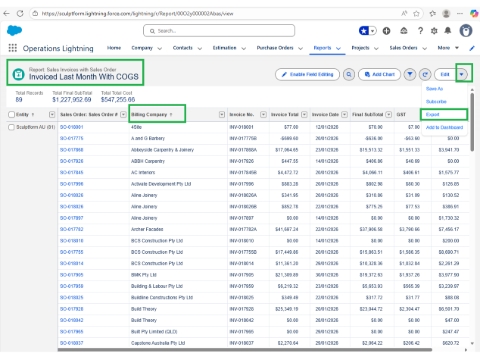Open the Guidance Center icon

[x=404, y=31]
